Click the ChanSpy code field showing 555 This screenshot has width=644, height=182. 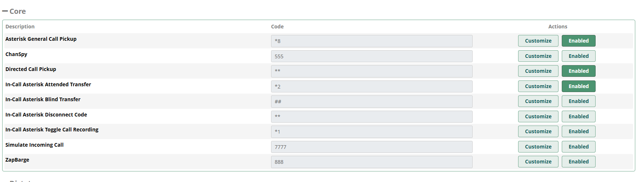[371, 56]
